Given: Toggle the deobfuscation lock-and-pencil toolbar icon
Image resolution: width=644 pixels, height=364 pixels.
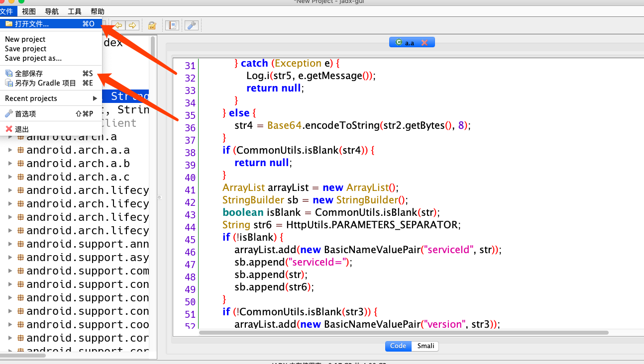Looking at the screenshot, I should tap(152, 25).
